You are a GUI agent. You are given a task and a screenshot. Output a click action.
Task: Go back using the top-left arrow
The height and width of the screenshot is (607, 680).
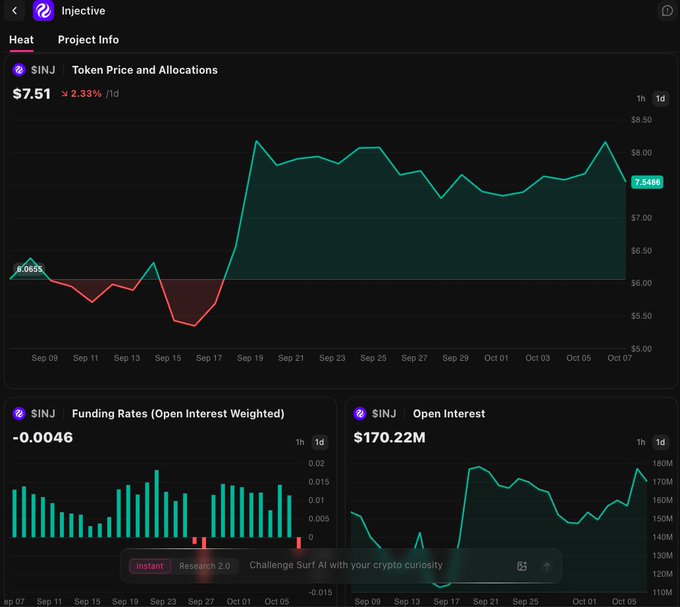click(x=14, y=10)
